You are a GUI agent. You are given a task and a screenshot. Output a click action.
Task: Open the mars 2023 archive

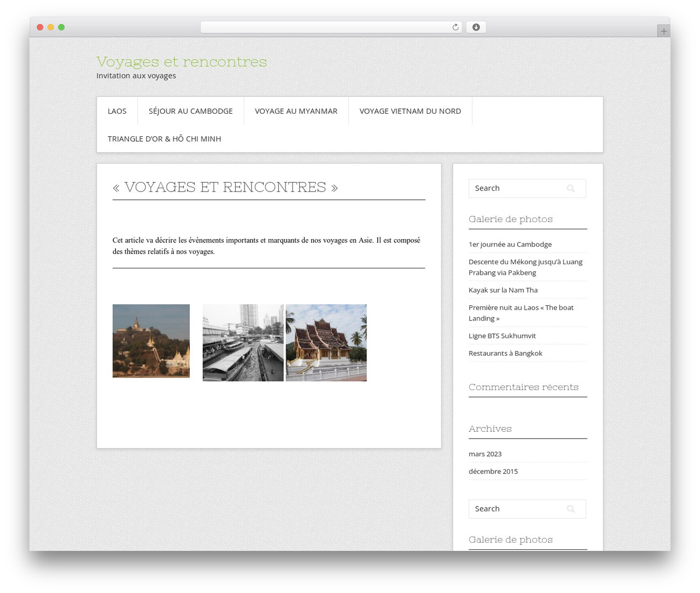485,454
